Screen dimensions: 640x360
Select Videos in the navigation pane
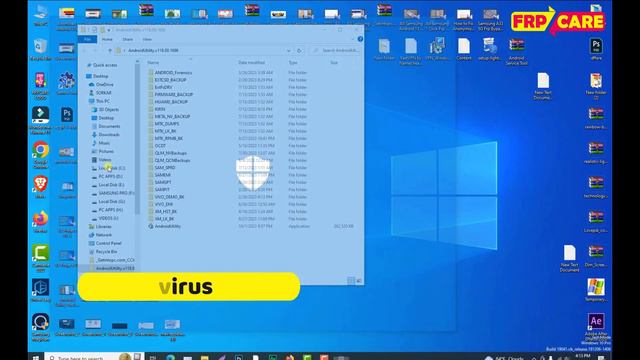pyautogui.click(x=104, y=160)
